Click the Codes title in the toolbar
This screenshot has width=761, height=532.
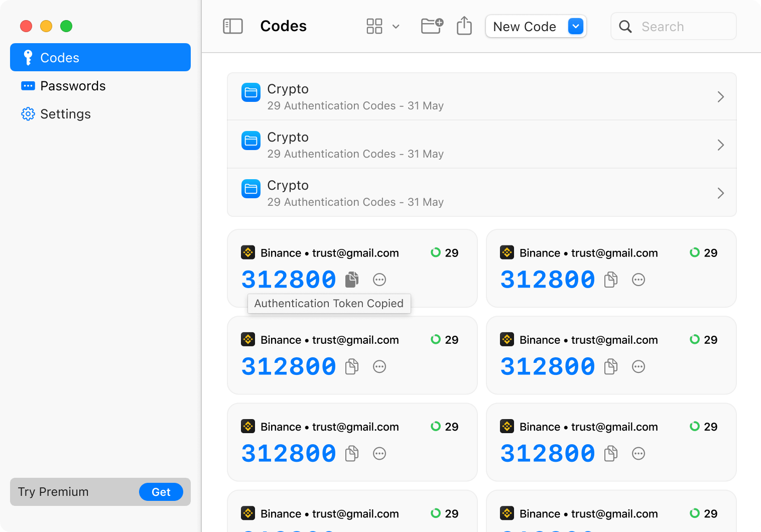coord(283,26)
